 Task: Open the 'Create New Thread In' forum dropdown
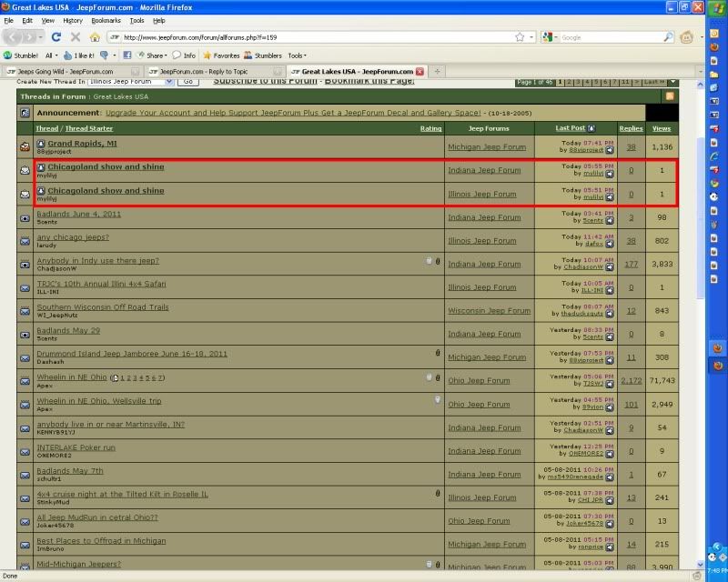[131, 82]
